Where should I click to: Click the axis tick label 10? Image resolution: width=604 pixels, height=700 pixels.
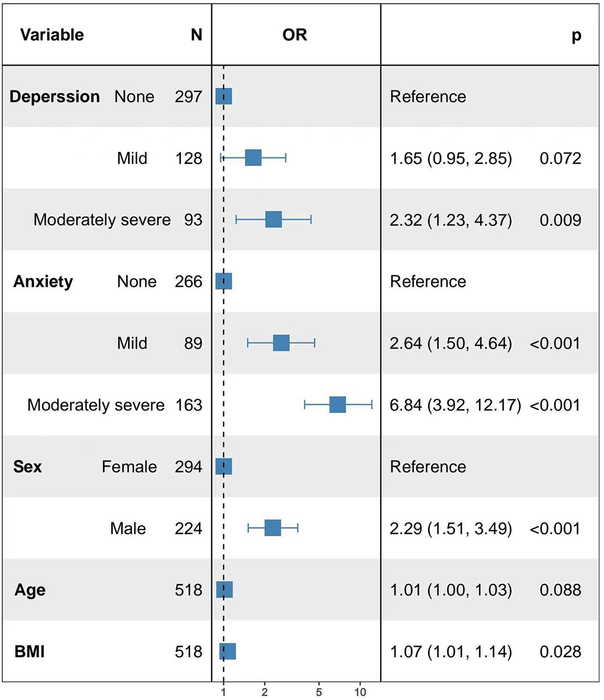[360, 692]
